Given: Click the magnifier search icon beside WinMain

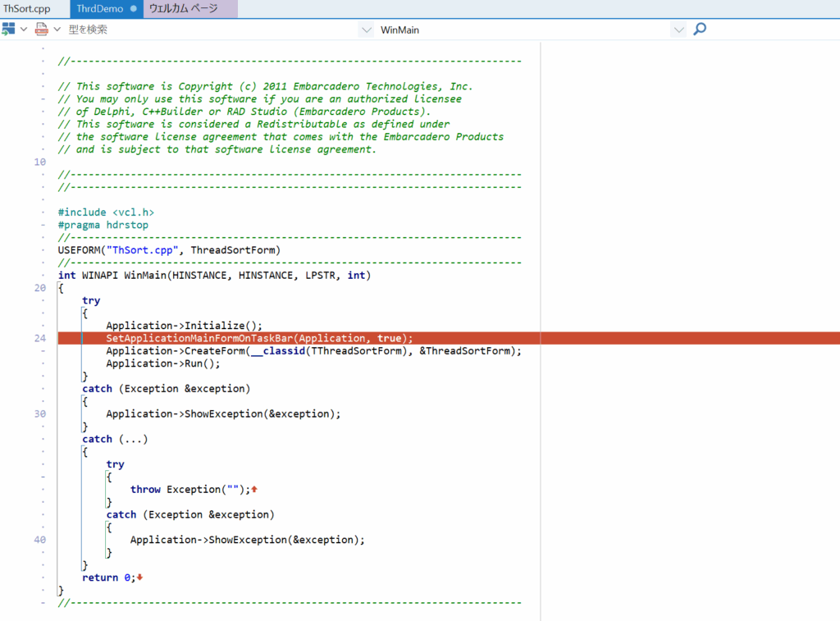Looking at the screenshot, I should pos(700,30).
